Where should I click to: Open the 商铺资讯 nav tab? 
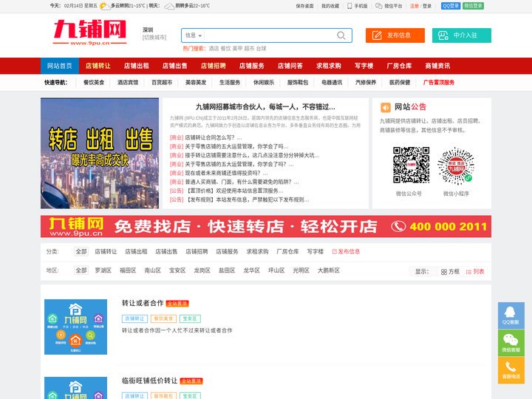[x=437, y=66]
